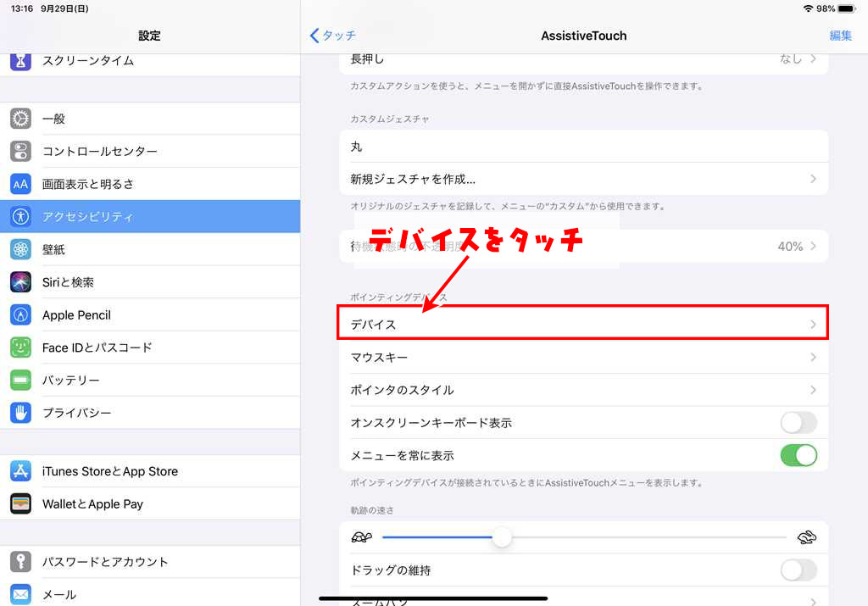Click the tracking speed slider knob
The image size is (868, 606).
(x=502, y=537)
